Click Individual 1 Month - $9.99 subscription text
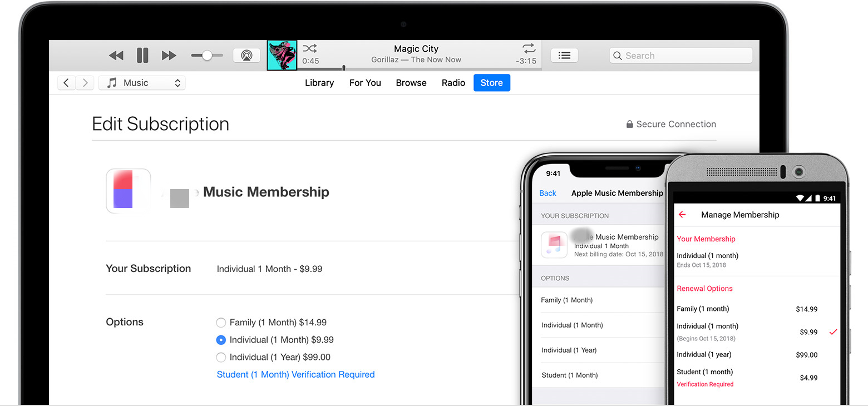This screenshot has height=406, width=868. (x=269, y=269)
